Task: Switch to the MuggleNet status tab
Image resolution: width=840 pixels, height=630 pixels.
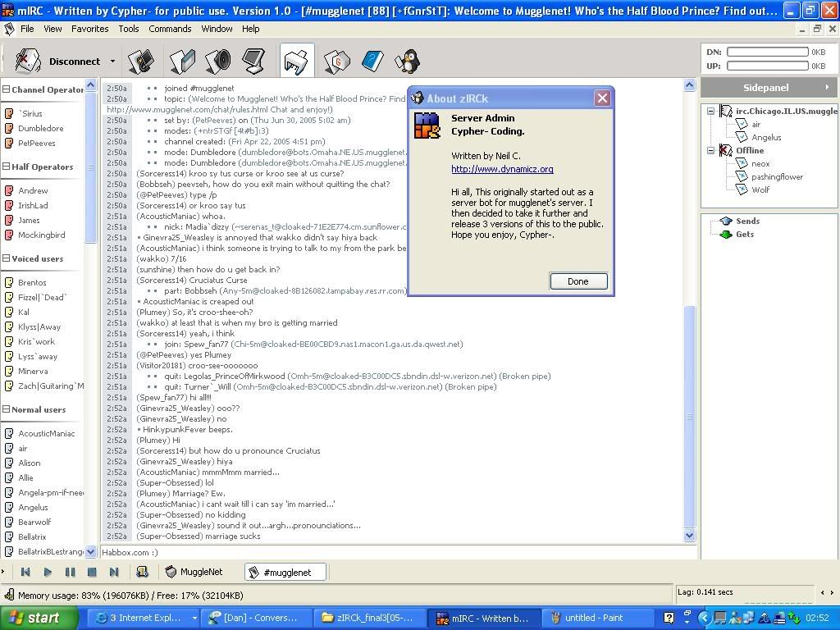Action: 194,572
